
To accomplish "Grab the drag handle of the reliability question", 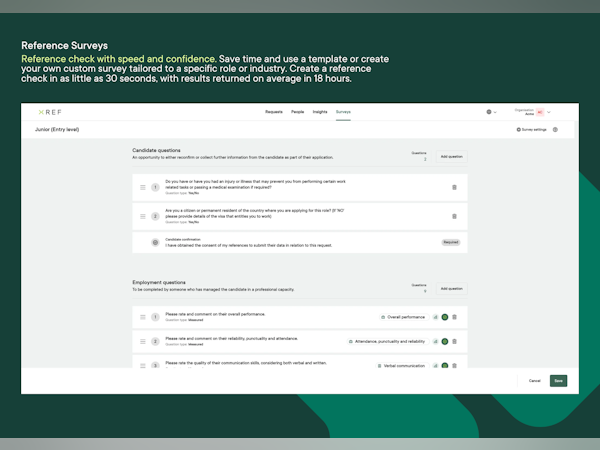I will click(x=143, y=342).
